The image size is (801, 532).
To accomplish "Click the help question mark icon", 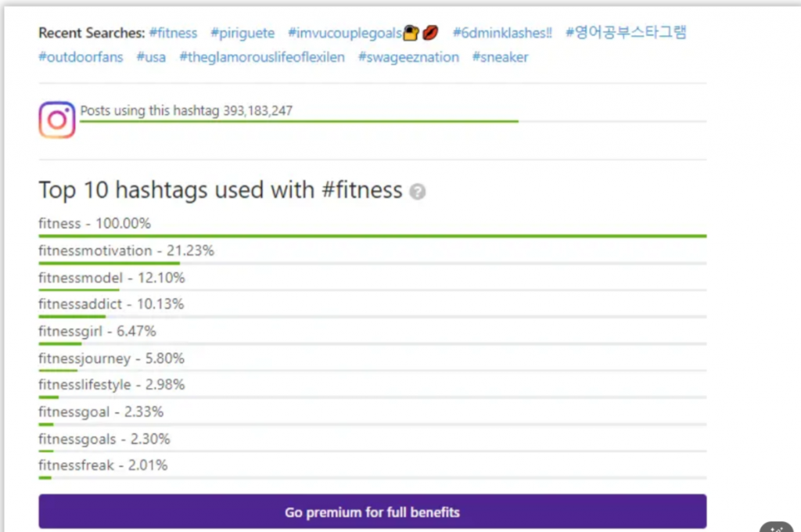I will (x=418, y=192).
